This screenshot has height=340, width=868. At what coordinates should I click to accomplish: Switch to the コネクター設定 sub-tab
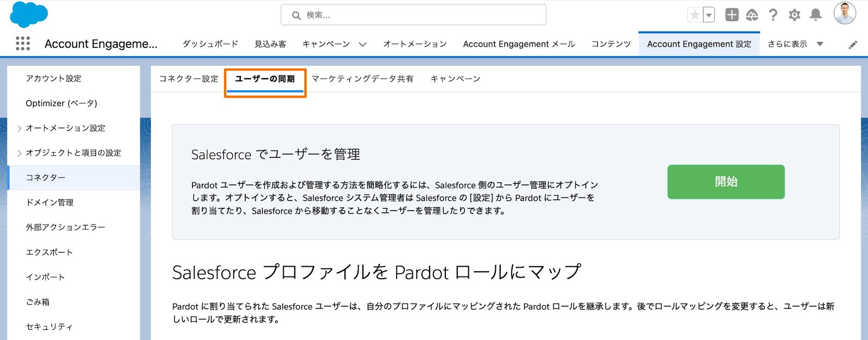pyautogui.click(x=189, y=79)
